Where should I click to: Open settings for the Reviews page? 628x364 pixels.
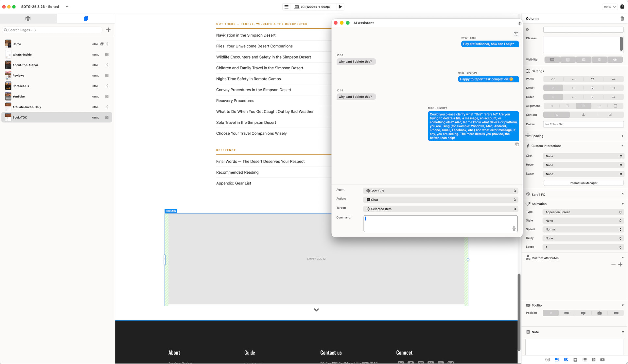point(107,76)
